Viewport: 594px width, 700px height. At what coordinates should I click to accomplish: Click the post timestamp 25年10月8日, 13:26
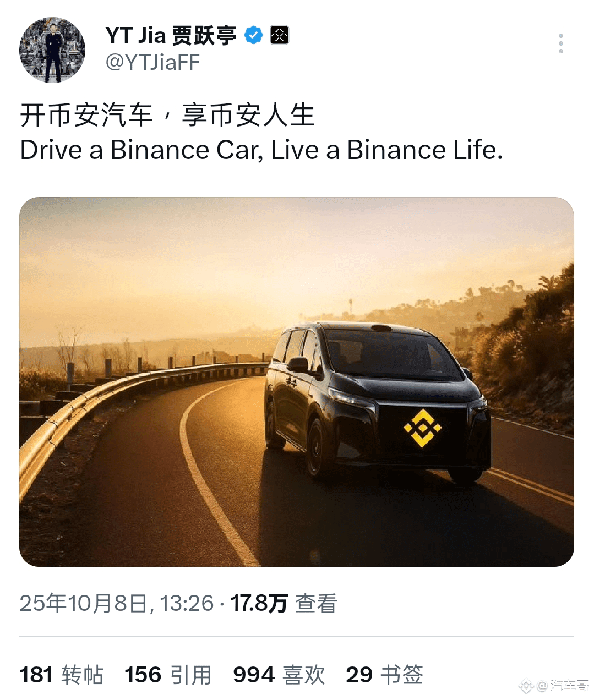[117, 604]
